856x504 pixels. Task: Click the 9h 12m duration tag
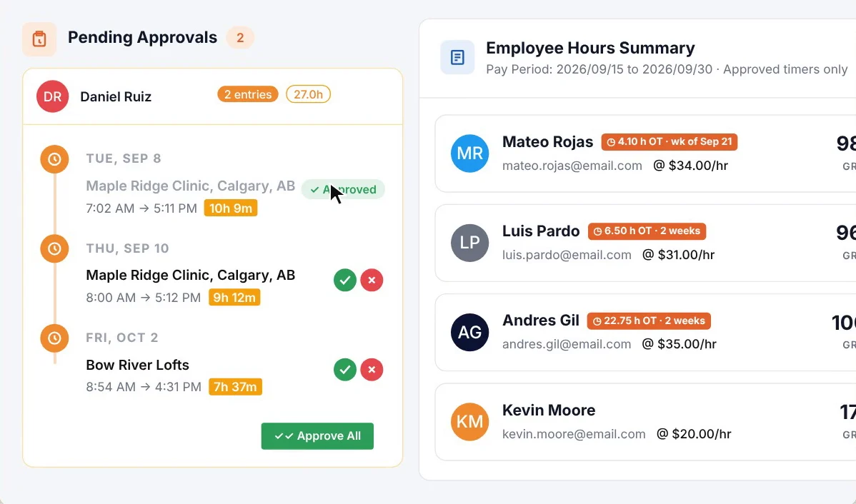[x=235, y=298]
